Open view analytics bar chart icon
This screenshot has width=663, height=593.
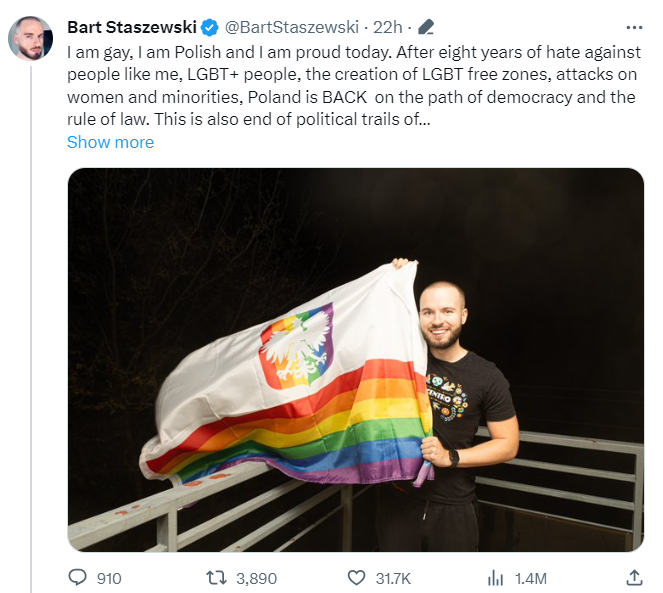pyautogui.click(x=495, y=578)
